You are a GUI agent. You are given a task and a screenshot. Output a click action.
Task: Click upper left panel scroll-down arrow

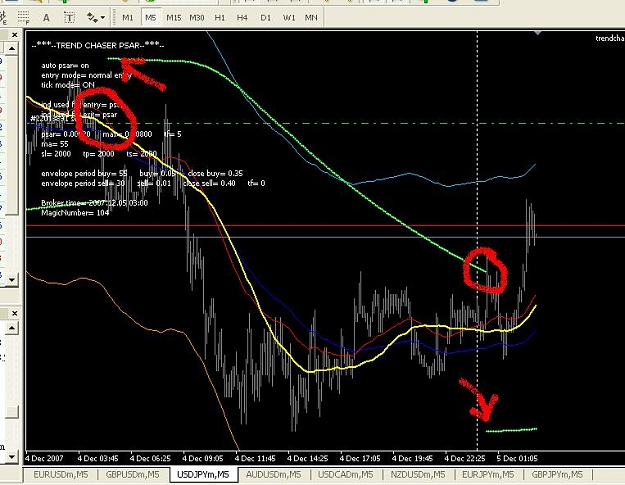coord(12,279)
